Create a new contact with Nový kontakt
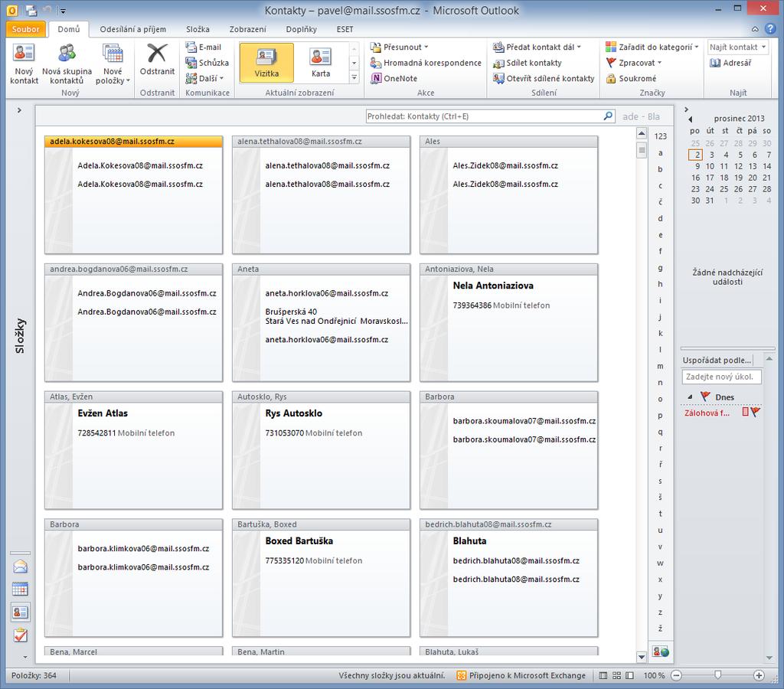This screenshot has height=689, width=784. (24, 64)
